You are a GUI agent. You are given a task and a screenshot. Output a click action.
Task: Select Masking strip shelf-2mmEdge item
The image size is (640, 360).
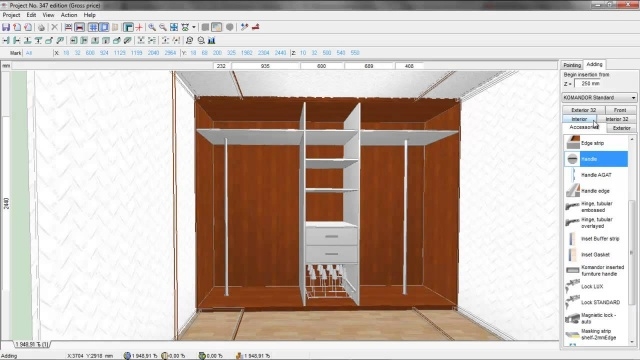(596, 334)
